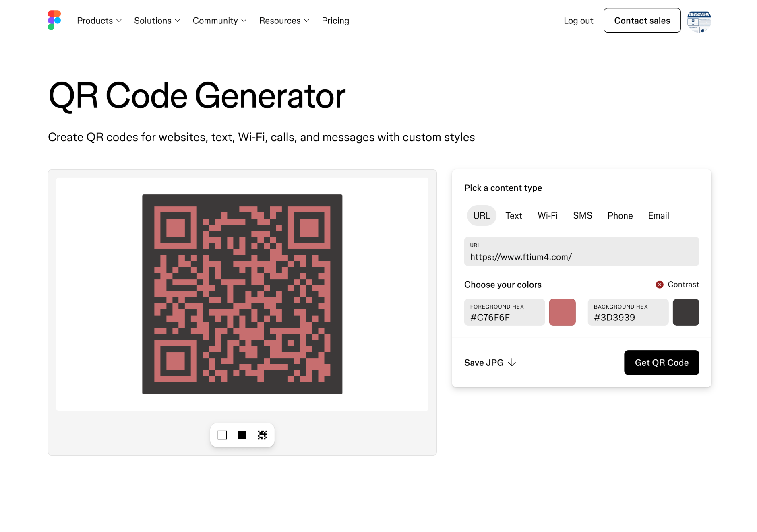The height and width of the screenshot is (532, 757).
Task: Click the Log out link
Action: 578,21
